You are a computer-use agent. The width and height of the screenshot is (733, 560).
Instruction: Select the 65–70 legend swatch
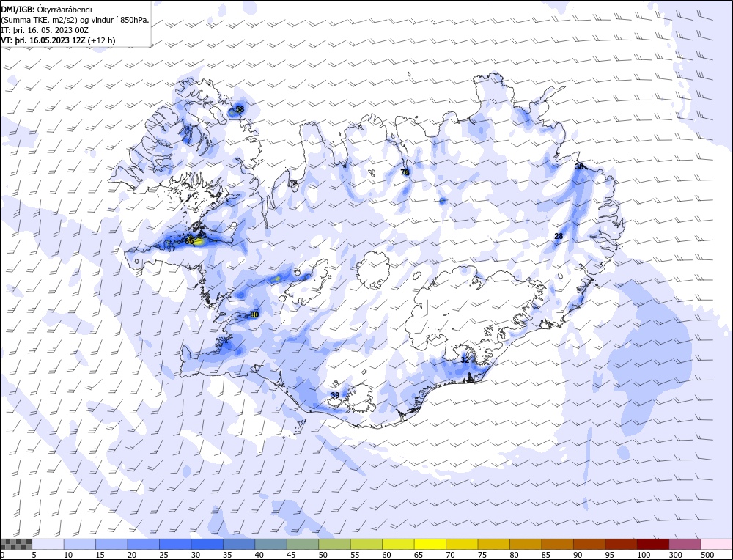(430, 544)
